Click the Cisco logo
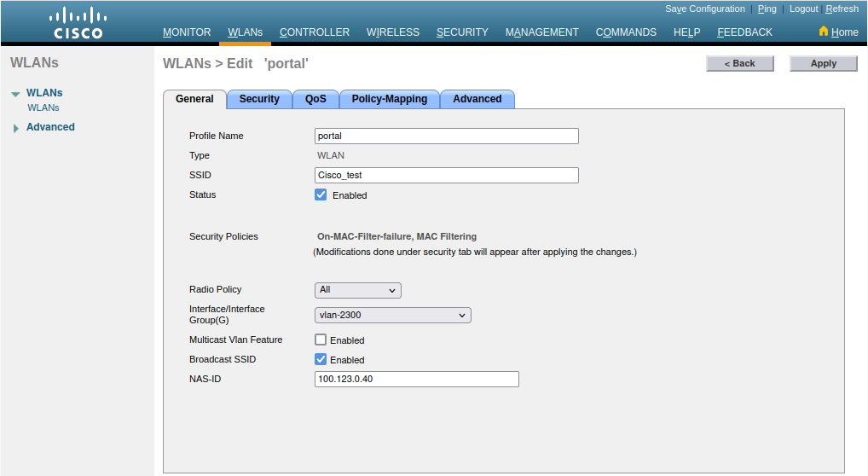This screenshot has height=476, width=868. coord(78,23)
